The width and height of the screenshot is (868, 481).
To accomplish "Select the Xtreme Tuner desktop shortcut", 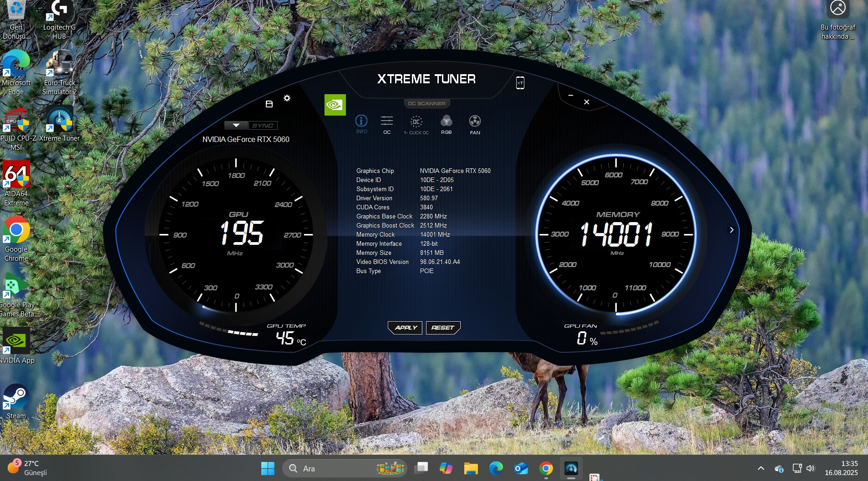I will point(60,124).
